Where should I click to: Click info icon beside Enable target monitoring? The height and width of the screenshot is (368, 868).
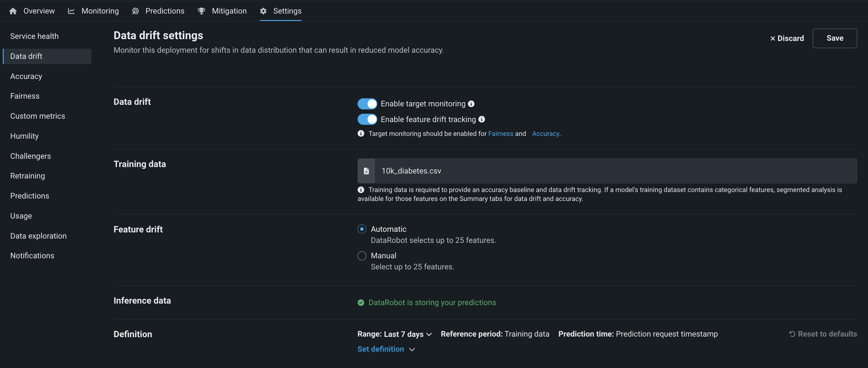(x=471, y=104)
